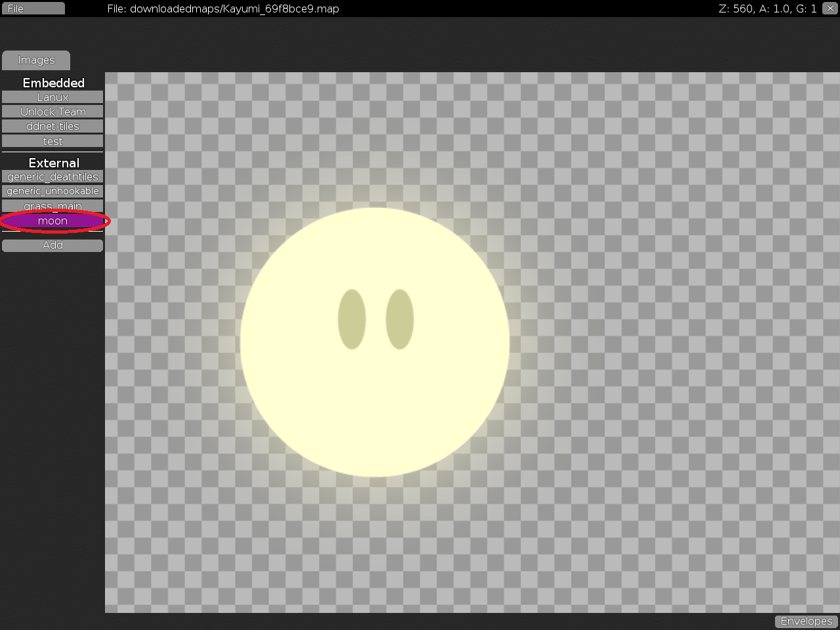This screenshot has height=630, width=840.
Task: Select the Lanux embedded image
Action: pos(52,96)
